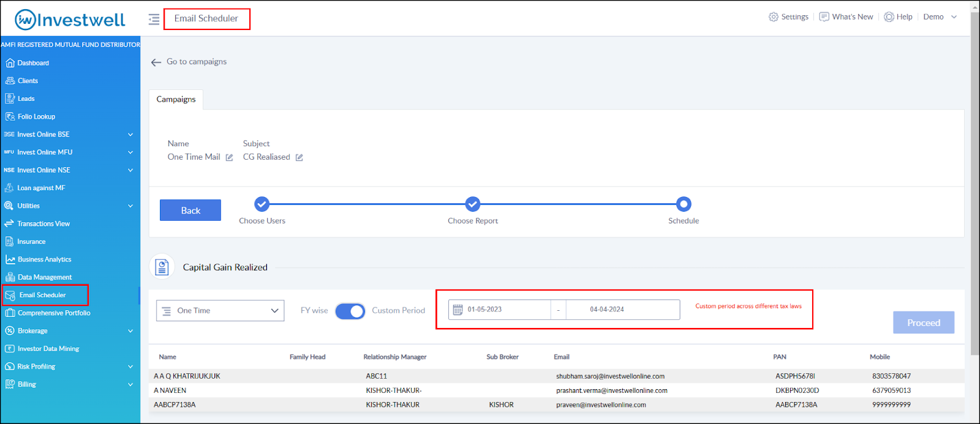The image size is (980, 424).
Task: Click the Investwell logo
Action: 70,20
